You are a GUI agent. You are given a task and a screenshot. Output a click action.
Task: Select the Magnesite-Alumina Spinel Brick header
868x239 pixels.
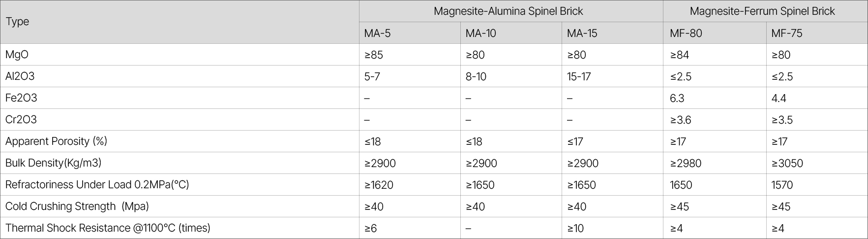click(508, 11)
